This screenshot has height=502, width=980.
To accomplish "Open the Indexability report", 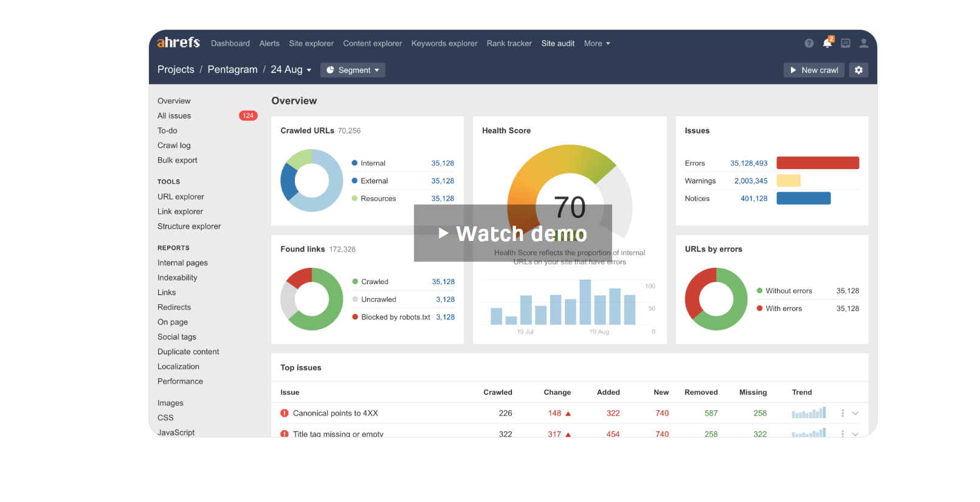I will click(178, 277).
